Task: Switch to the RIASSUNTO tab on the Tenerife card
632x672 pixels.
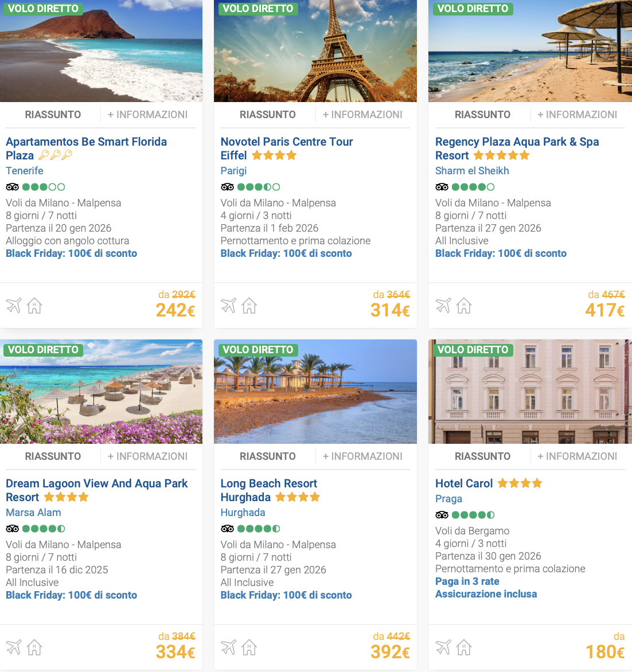Action: coord(53,114)
